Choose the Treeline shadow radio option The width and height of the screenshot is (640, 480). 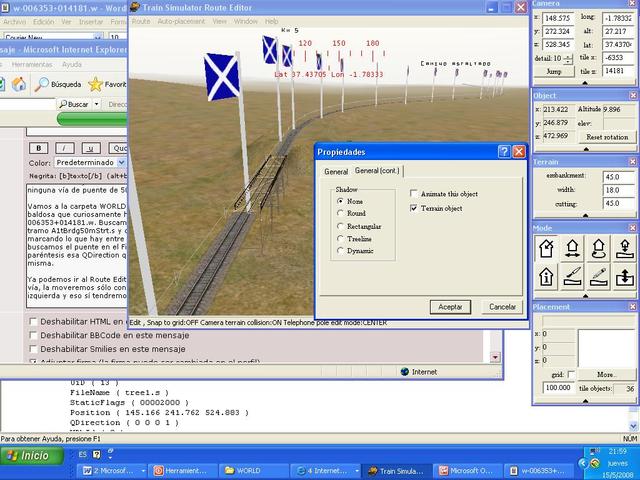(x=341, y=238)
